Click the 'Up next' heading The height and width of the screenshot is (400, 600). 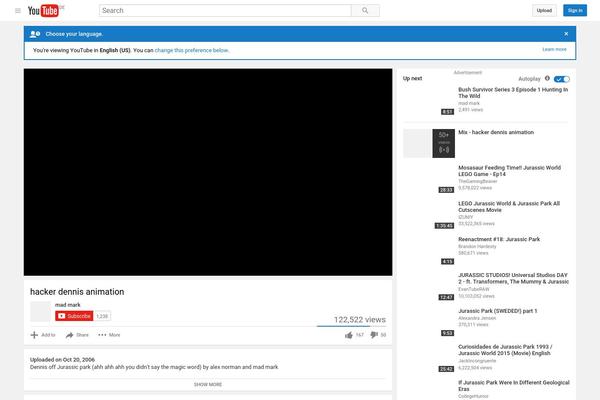[x=412, y=78]
